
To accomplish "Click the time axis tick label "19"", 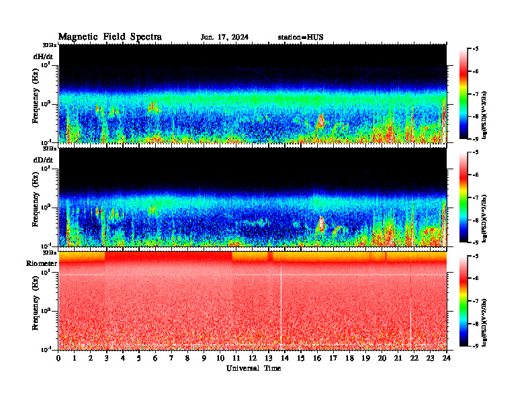I will pos(365,358).
